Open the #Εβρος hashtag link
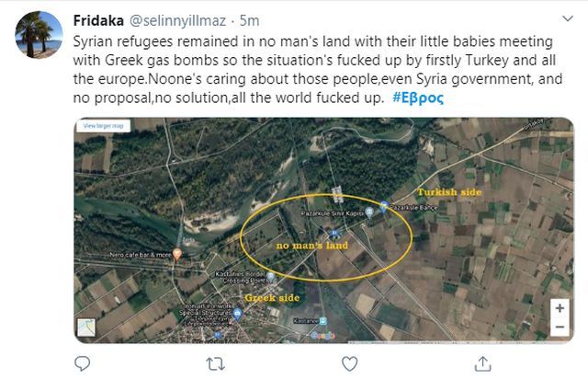The image size is (588, 379). point(417,98)
